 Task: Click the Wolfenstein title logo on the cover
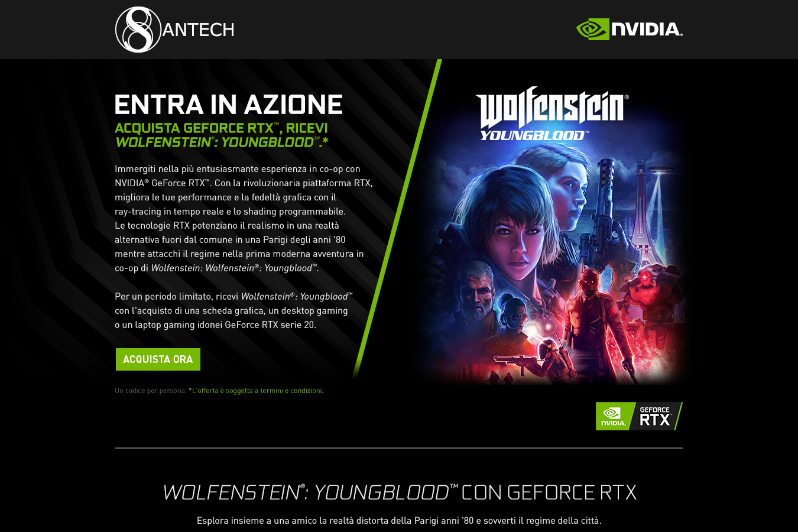click(x=552, y=107)
